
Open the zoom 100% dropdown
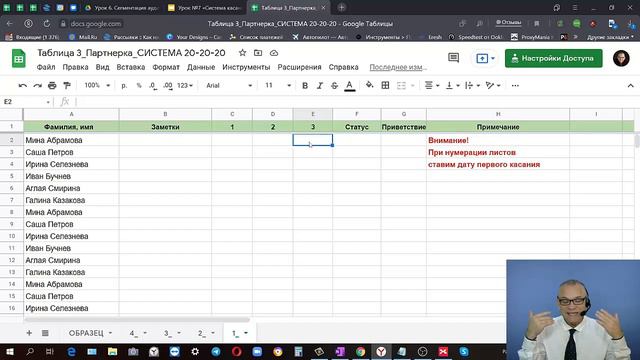pyautogui.click(x=97, y=85)
